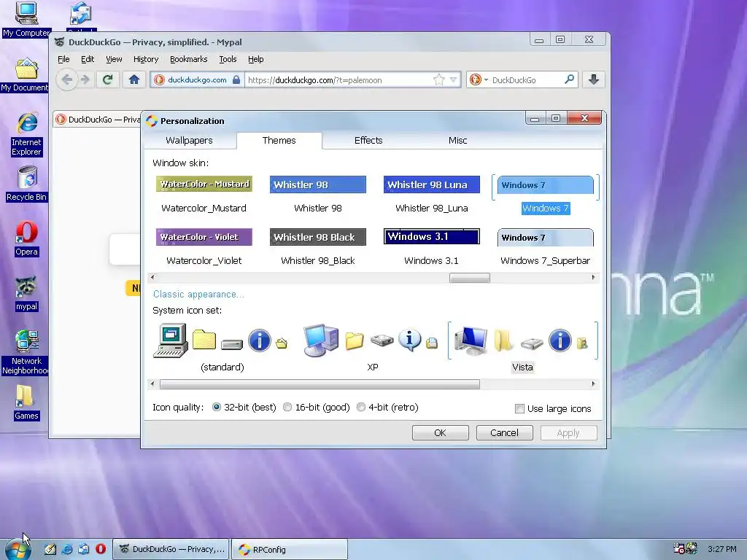This screenshot has width=747, height=560.
Task: Click the padlock site identity icon
Action: tap(236, 80)
